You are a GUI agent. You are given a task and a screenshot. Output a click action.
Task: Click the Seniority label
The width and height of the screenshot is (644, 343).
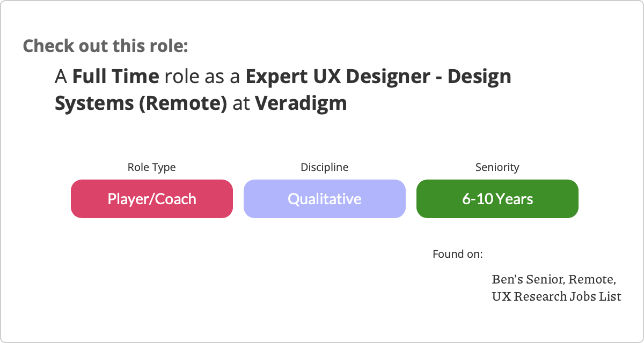[x=497, y=167]
